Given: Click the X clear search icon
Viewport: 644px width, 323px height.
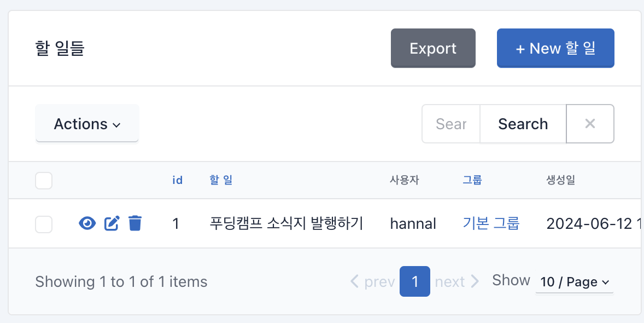Looking at the screenshot, I should pos(590,124).
